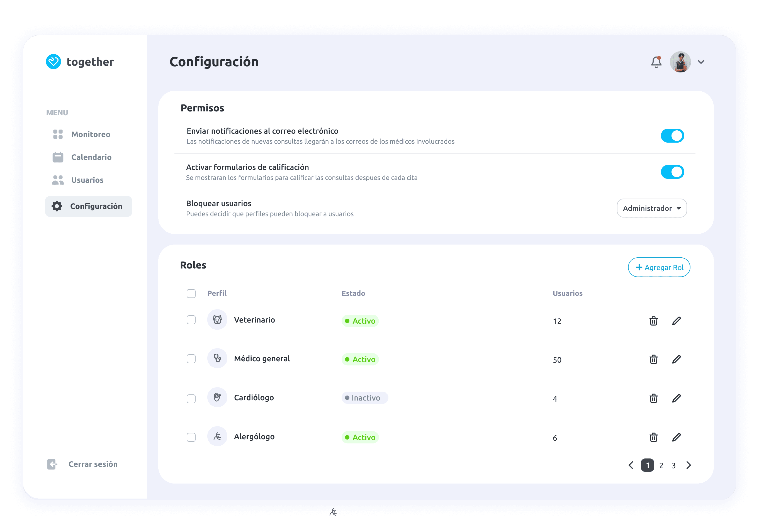Viewport: 764px width, 532px height.
Task: Expand the user profile chevron
Action: [x=701, y=62]
